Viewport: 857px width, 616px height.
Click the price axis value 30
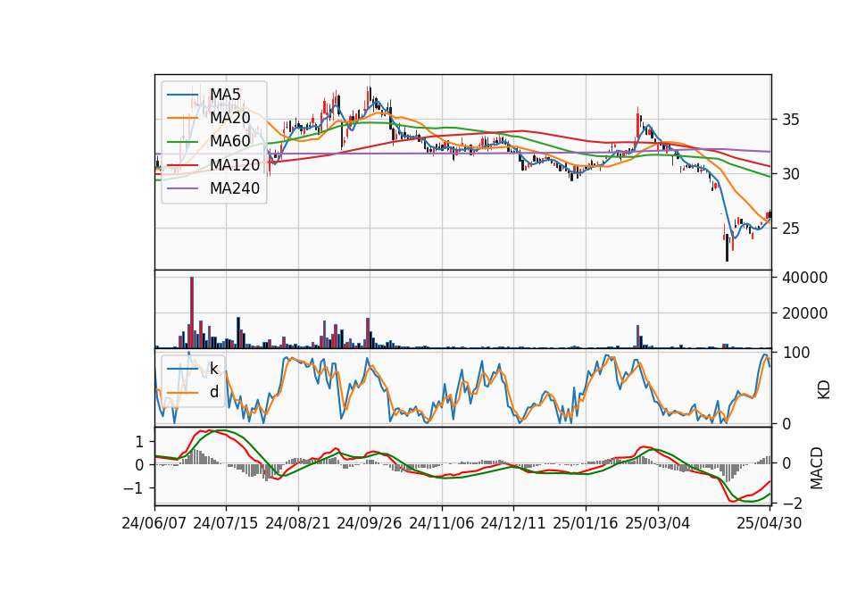pos(791,174)
